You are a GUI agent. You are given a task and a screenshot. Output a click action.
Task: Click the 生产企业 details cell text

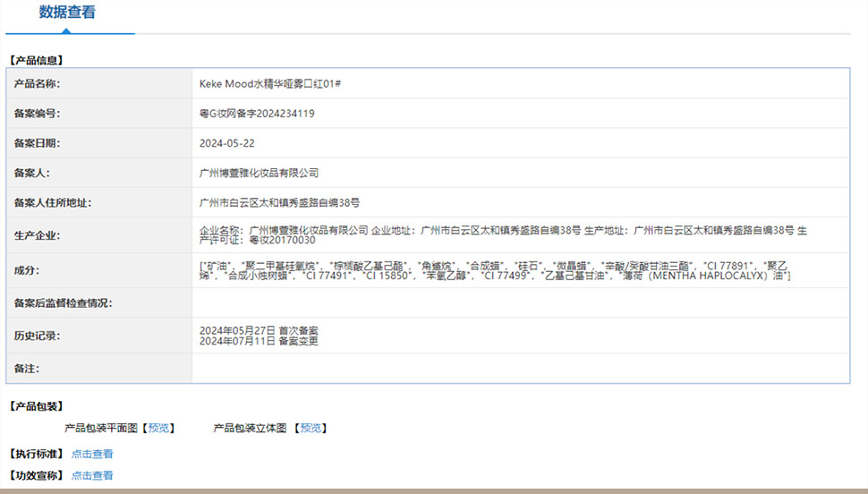click(503, 235)
